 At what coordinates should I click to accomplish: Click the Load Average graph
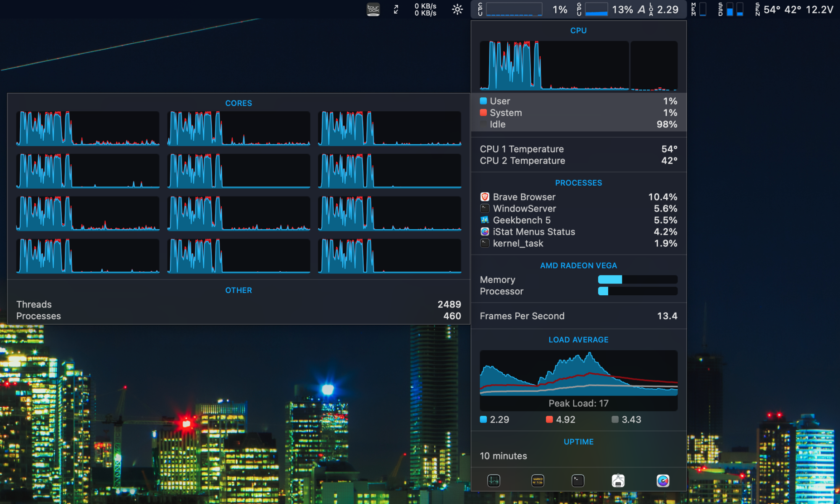[x=578, y=374]
